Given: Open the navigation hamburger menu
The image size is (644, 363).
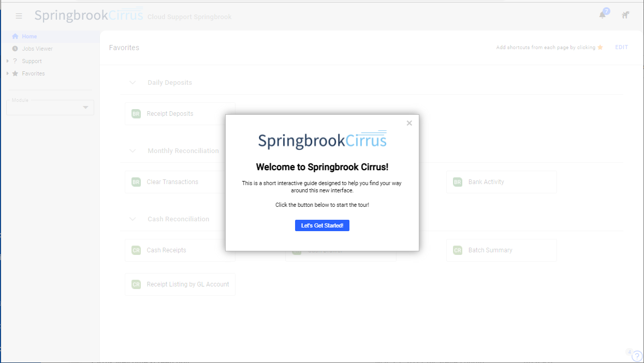Looking at the screenshot, I should click(19, 16).
